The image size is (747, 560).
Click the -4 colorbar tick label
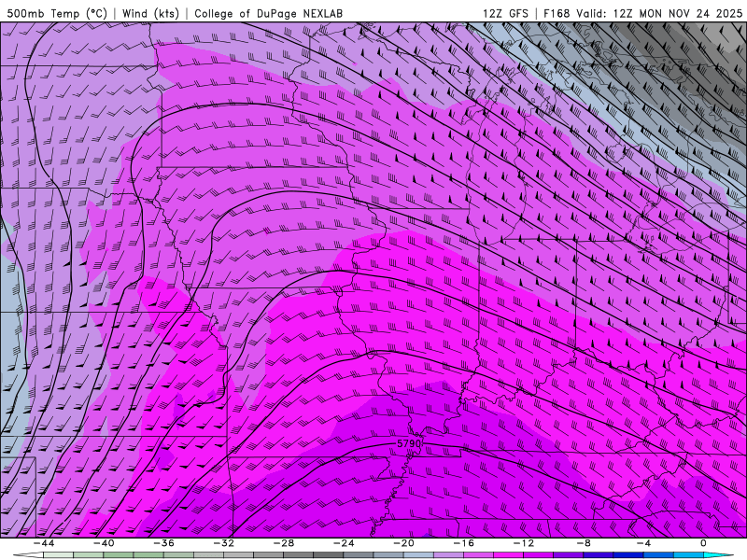click(643, 543)
